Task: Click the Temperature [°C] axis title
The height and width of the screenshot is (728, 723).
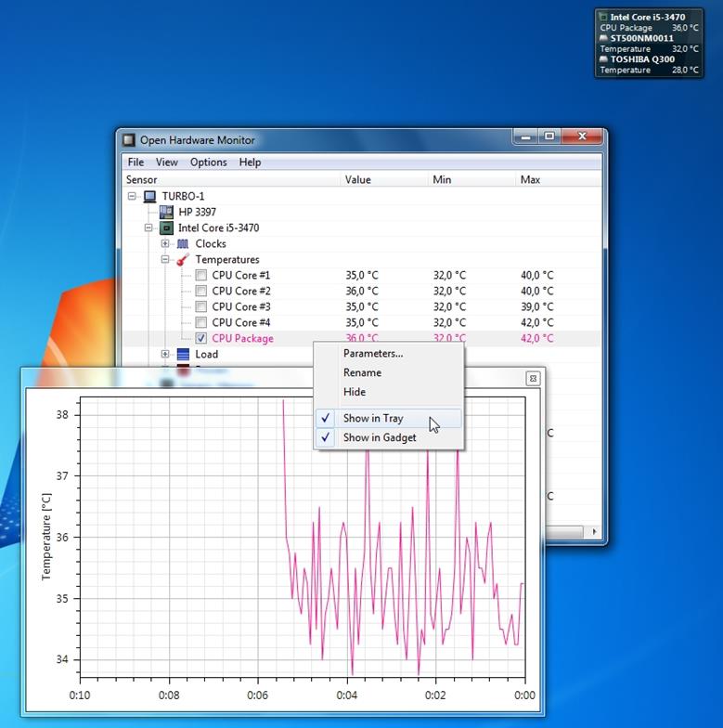Action: pyautogui.click(x=46, y=537)
